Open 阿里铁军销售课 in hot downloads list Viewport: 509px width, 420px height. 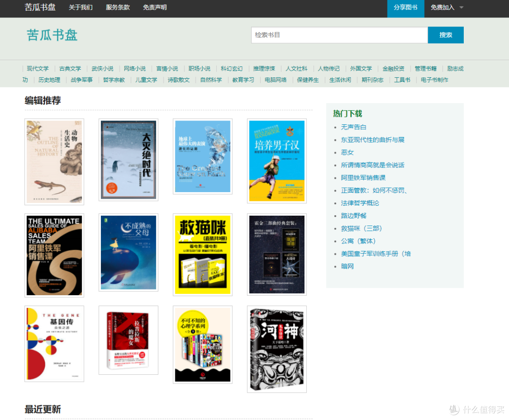tap(363, 178)
